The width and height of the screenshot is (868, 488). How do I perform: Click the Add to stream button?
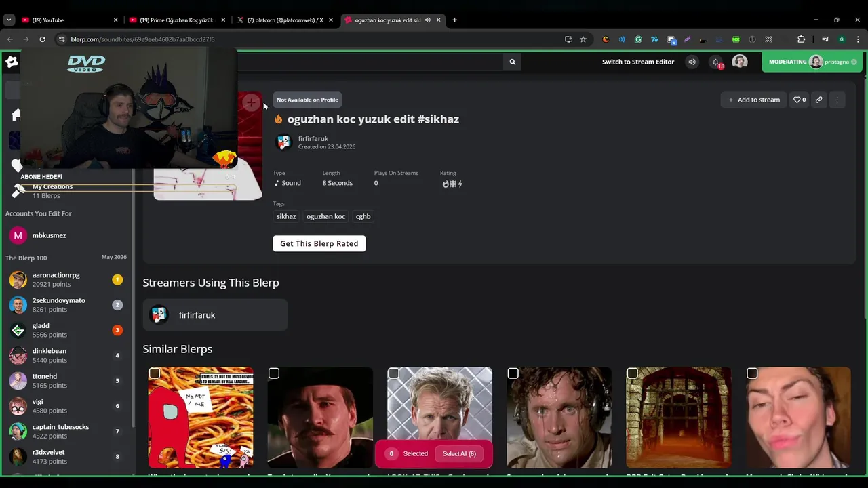point(754,100)
